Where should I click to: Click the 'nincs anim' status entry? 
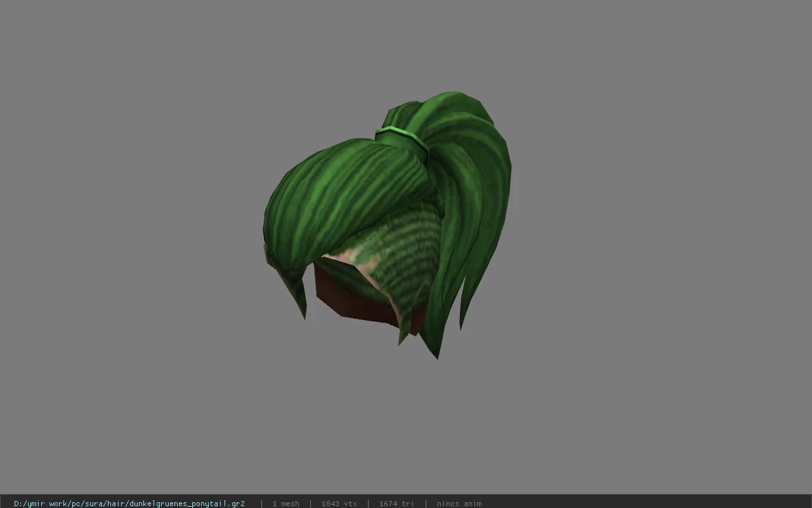[x=459, y=504]
